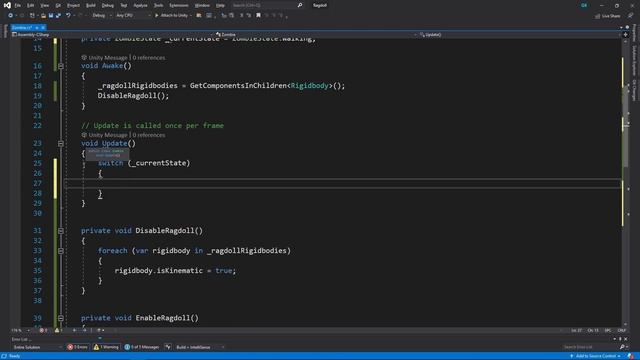Image resolution: width=640 pixels, height=360 pixels.
Task: Pin the Zombie.cs tab
Action: pos(37,27)
